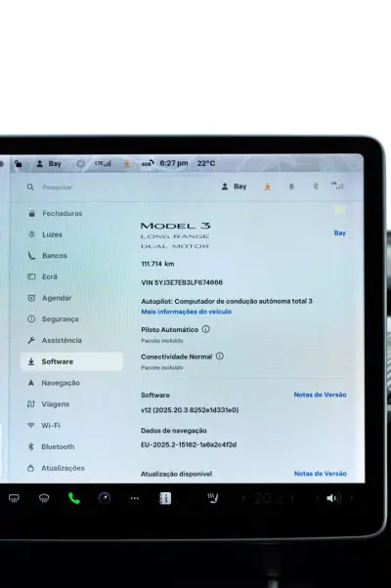Open the seat heater control icon
391x588 pixels.
tap(213, 498)
